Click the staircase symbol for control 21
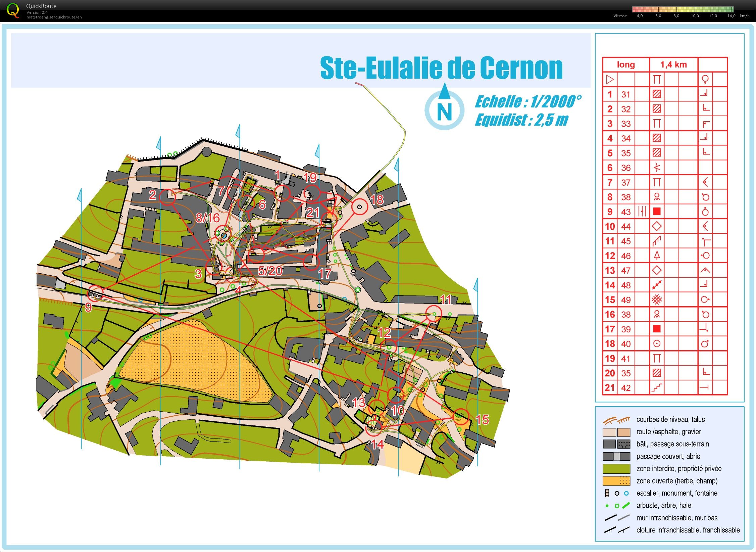The height and width of the screenshot is (552, 756). [x=657, y=387]
